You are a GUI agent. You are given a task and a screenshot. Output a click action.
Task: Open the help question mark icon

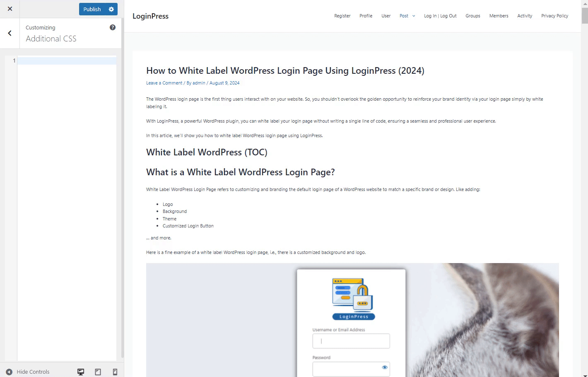point(113,27)
